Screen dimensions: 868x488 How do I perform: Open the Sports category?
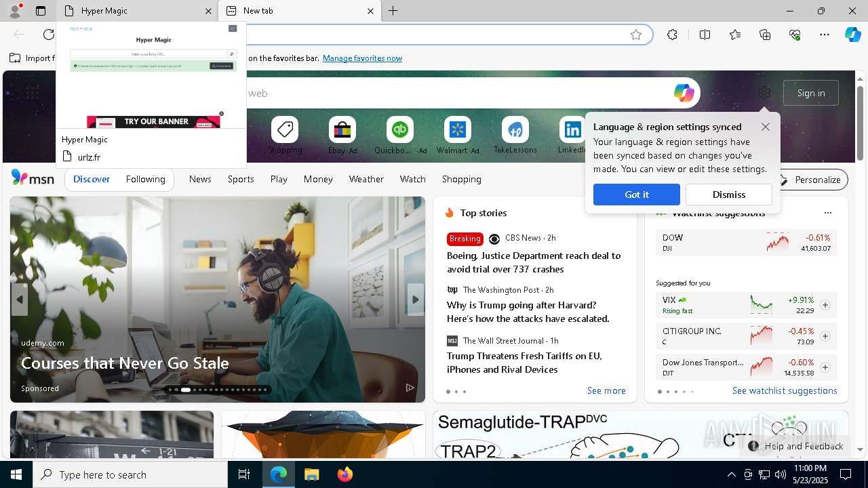point(241,179)
